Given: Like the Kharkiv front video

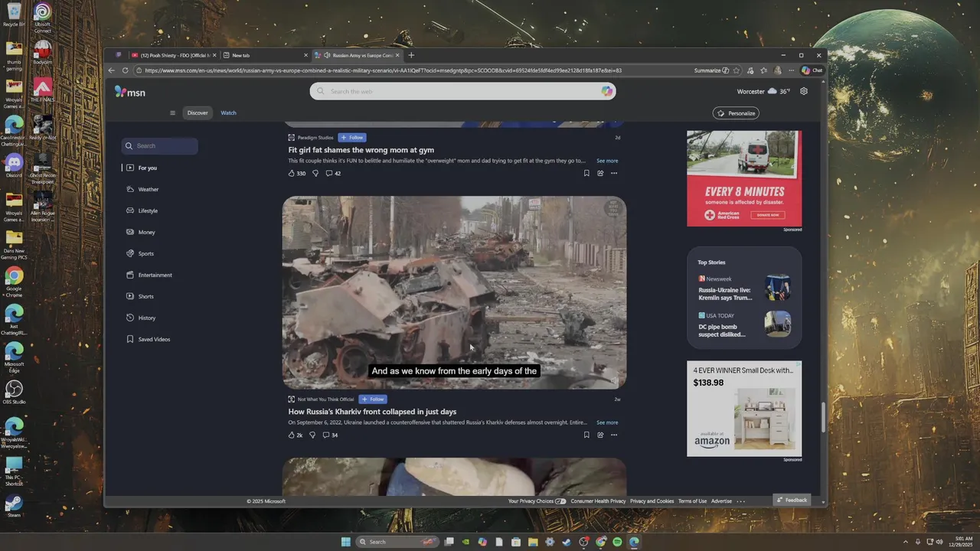Looking at the screenshot, I should tap(295, 435).
